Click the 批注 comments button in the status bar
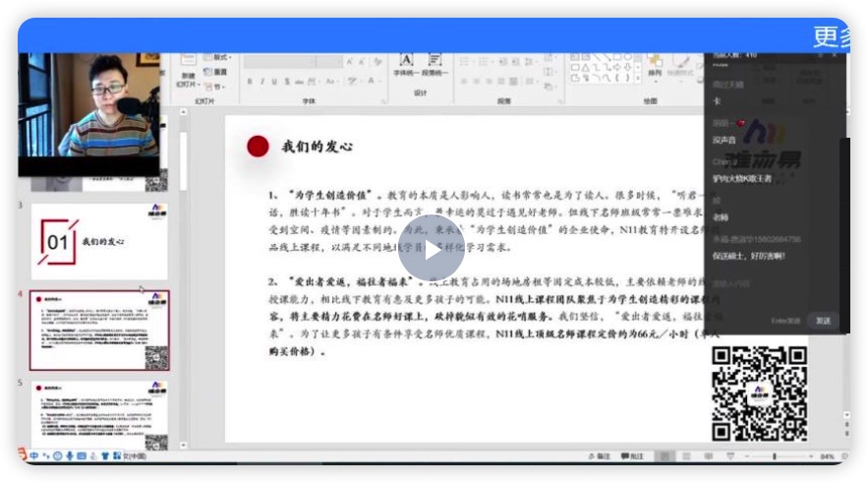Image resolution: width=868 pixels, height=483 pixels. click(x=632, y=456)
